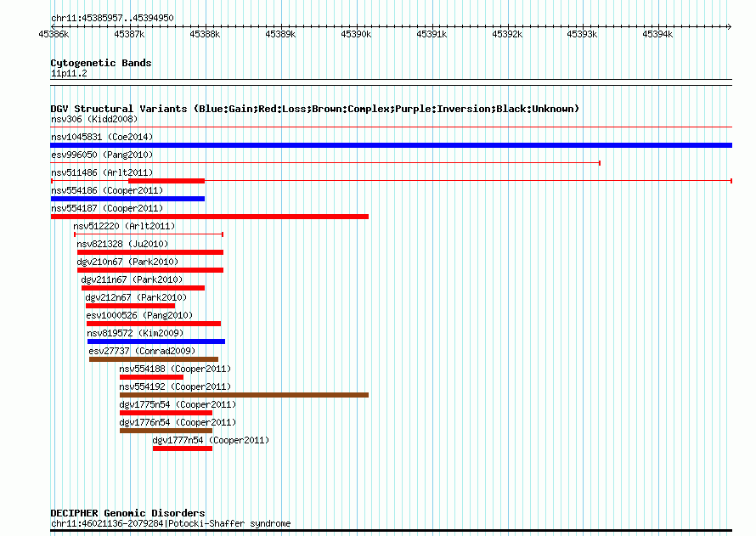The width and height of the screenshot is (756, 536).
Task: Click the 45390k ruler tick label
Action: [356, 34]
